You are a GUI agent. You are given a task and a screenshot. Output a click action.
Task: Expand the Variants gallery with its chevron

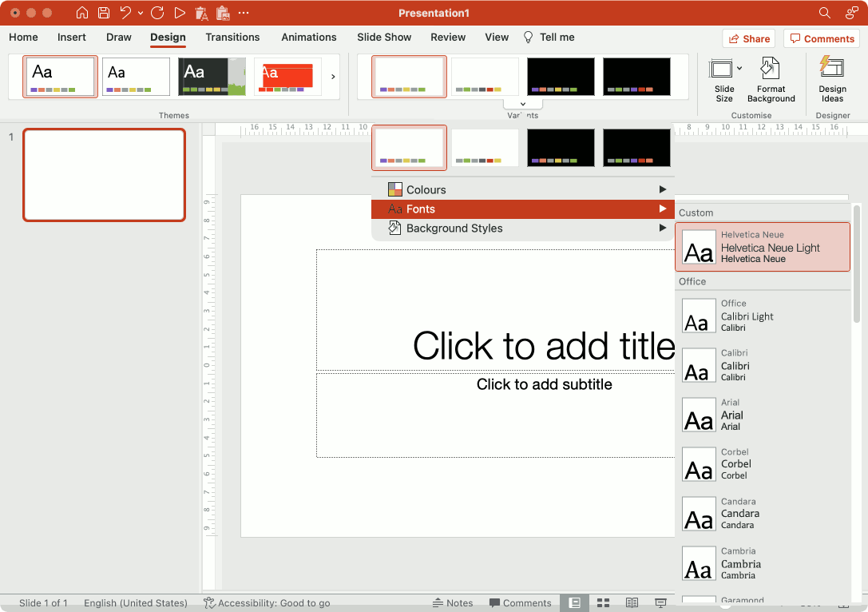pos(522,102)
